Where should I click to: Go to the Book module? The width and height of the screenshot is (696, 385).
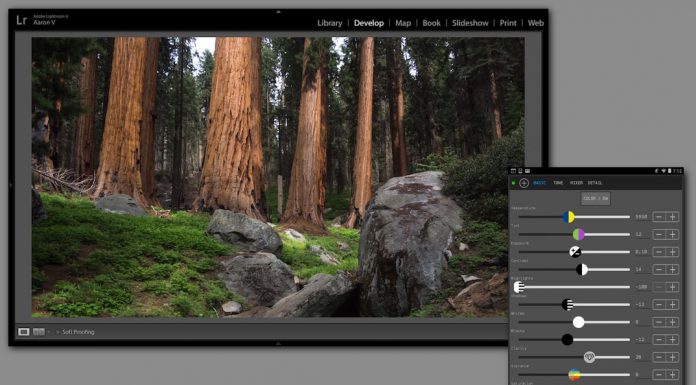(x=431, y=23)
